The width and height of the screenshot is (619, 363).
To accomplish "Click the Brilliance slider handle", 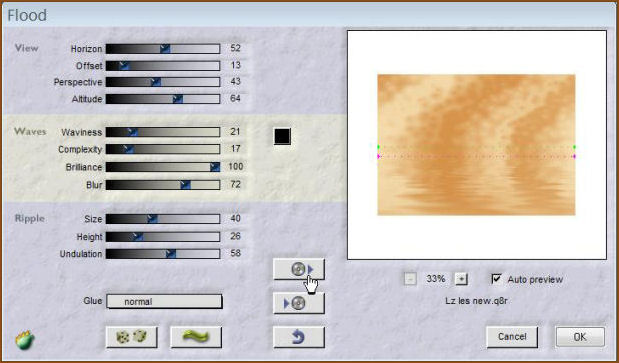I will [215, 167].
